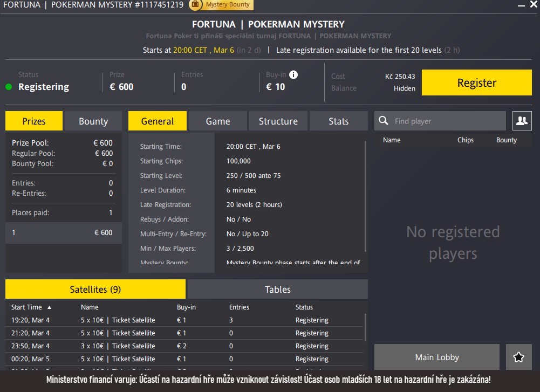The width and height of the screenshot is (540, 392).
Task: Sort players by Chips column
Action: (465, 140)
